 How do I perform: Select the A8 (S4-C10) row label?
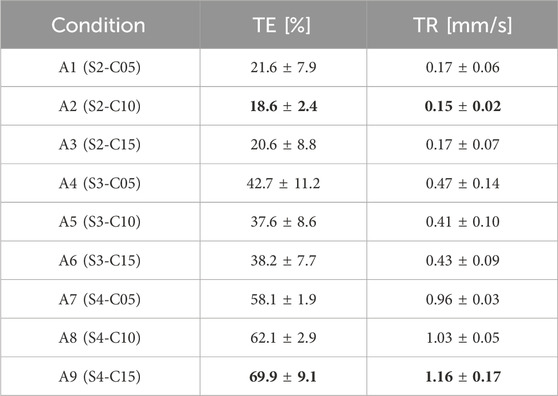pos(100,338)
